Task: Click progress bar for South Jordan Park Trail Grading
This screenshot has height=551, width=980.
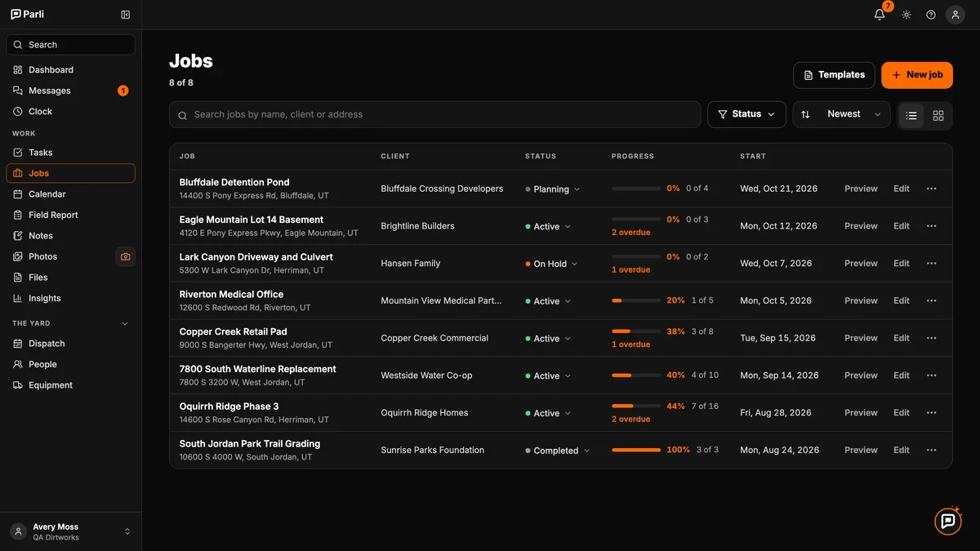Action: point(636,450)
